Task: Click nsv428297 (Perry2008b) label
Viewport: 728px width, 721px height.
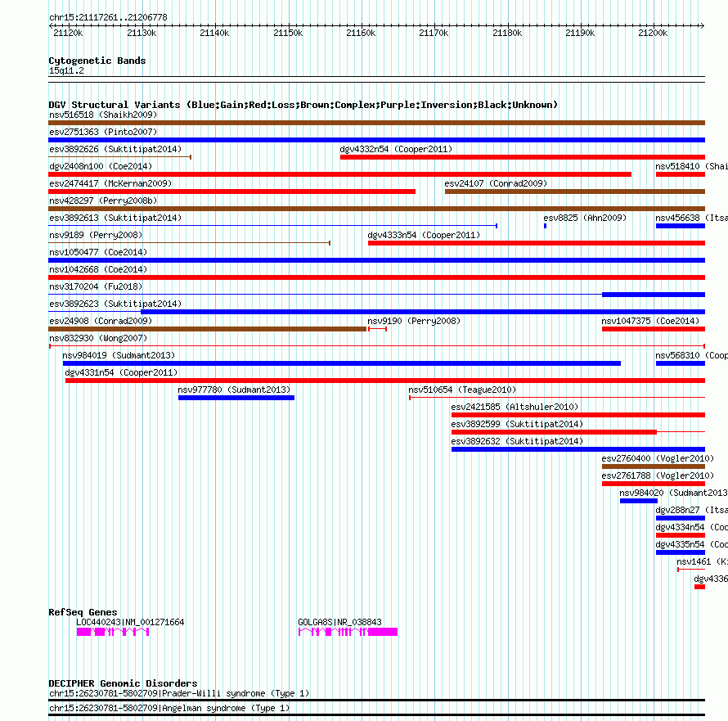Action: [x=103, y=201]
